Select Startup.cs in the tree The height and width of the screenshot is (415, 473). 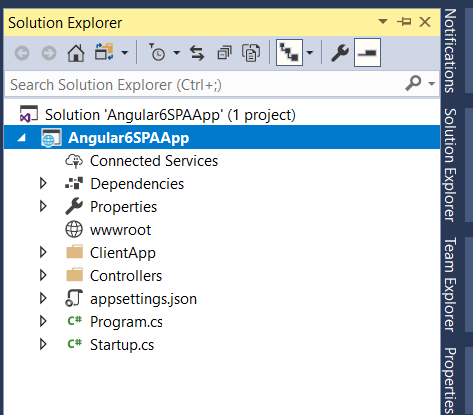pyautogui.click(x=122, y=345)
